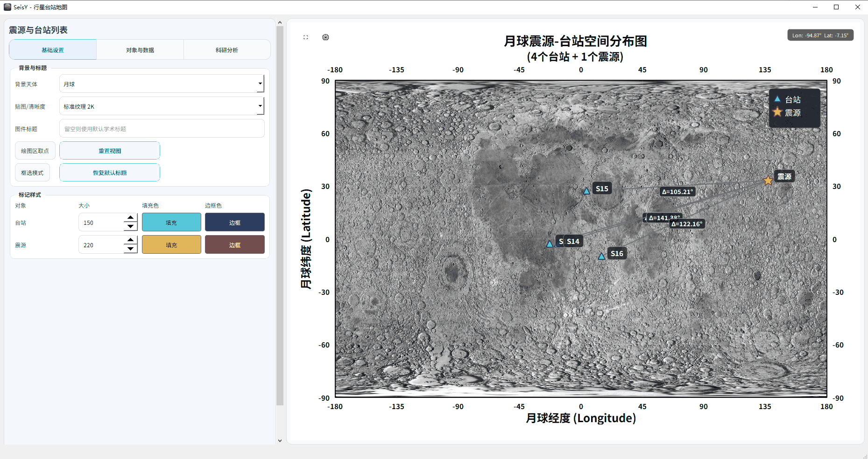
Task: Click the 震源 star icon in the legend
Action: (777, 112)
